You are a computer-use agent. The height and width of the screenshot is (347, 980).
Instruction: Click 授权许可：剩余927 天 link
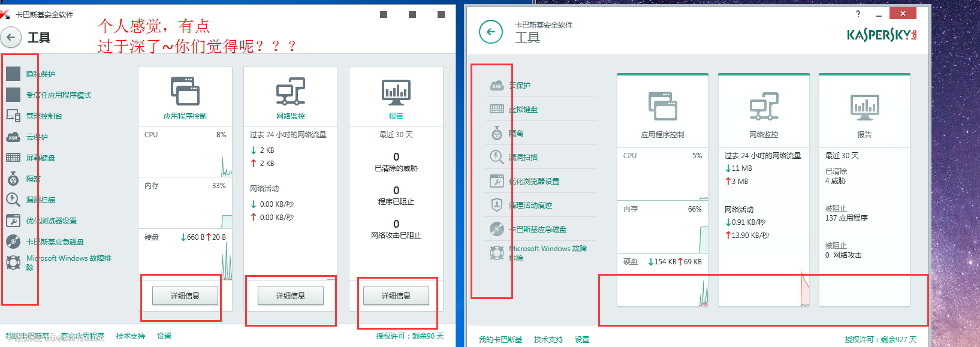pos(881,340)
